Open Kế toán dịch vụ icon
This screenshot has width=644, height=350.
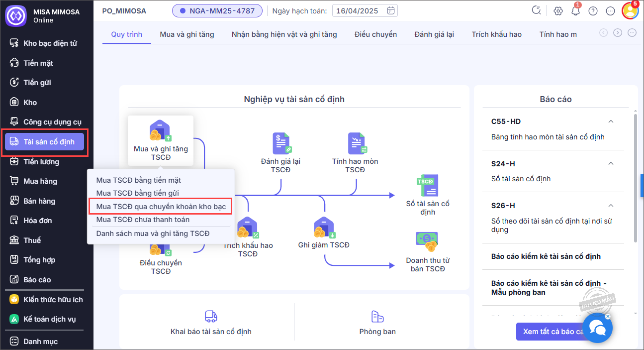pyautogui.click(x=14, y=319)
